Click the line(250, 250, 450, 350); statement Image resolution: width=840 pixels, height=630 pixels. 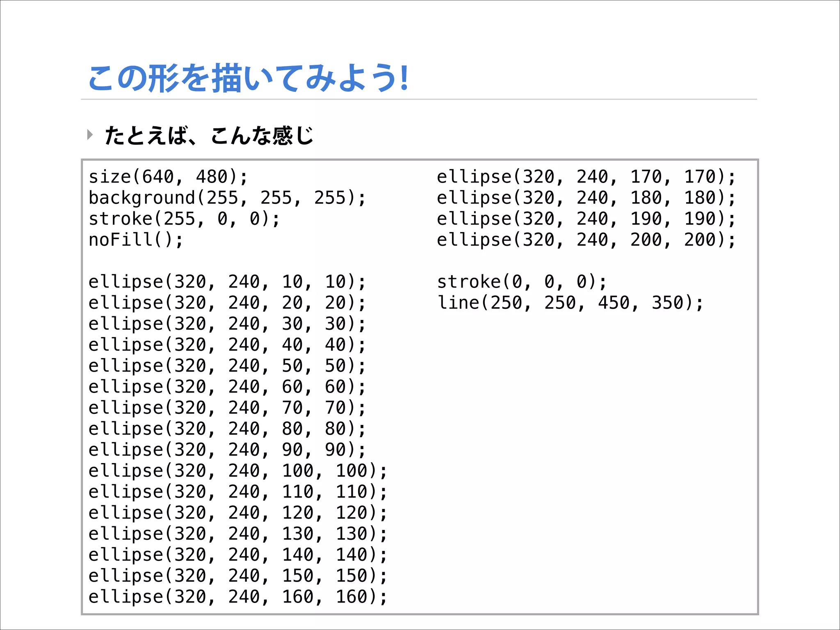pos(570,303)
